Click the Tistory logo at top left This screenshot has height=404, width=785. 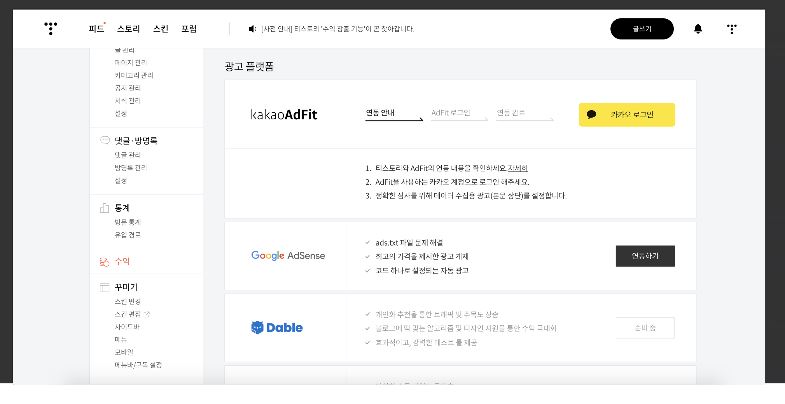tap(51, 28)
